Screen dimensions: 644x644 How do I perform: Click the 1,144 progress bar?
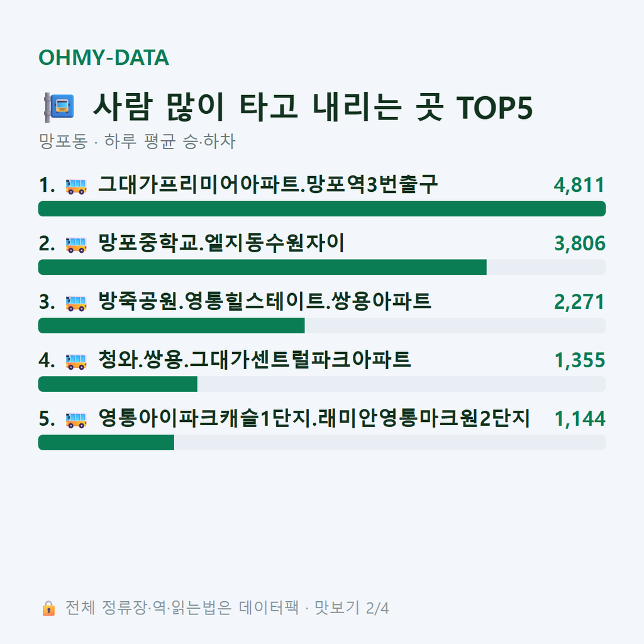tap(322, 442)
